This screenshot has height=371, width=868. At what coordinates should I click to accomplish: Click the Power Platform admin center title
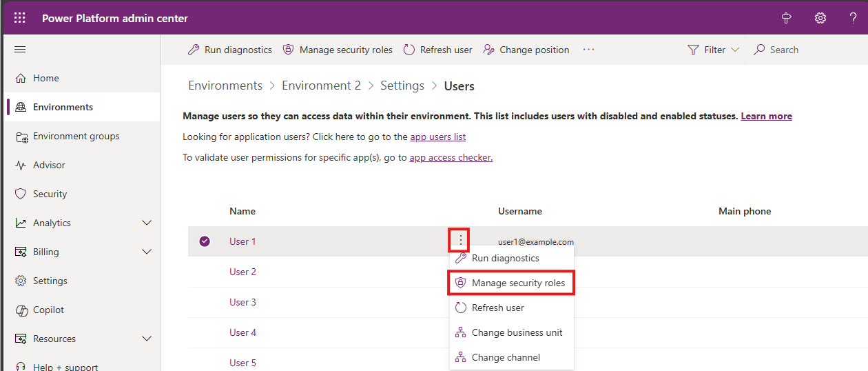[115, 18]
